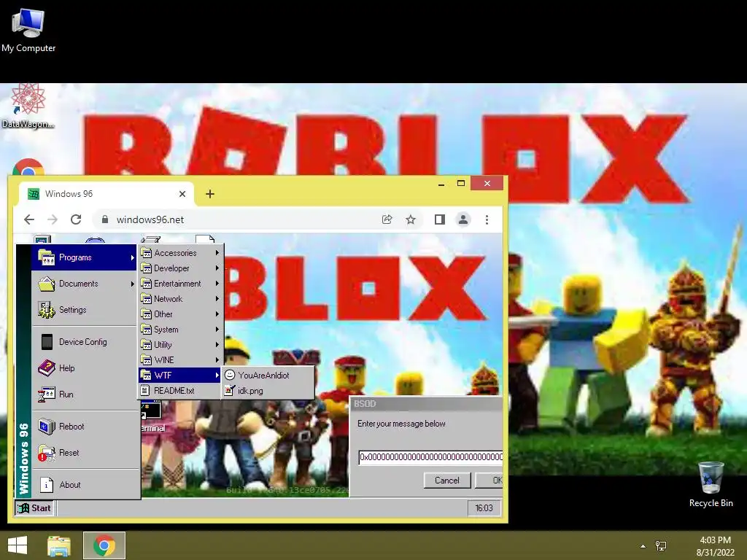Open idk.png from WTF menu

point(268,391)
